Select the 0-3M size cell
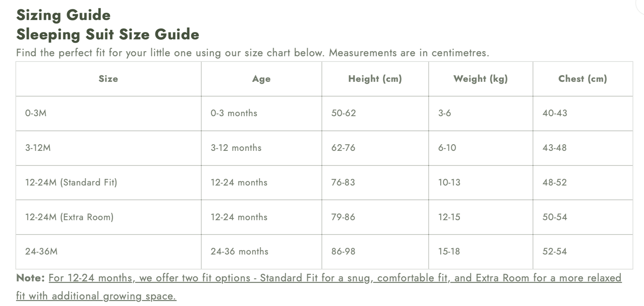The image size is (644, 306). pos(36,113)
